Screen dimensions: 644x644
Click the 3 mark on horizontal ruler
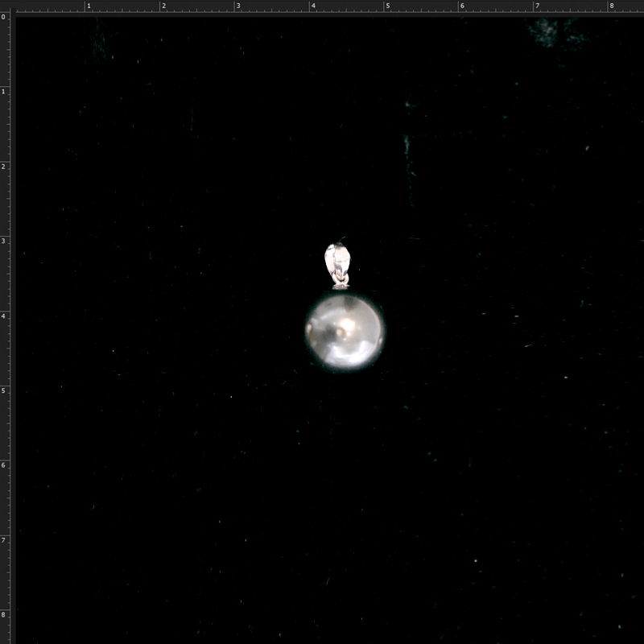(x=238, y=6)
